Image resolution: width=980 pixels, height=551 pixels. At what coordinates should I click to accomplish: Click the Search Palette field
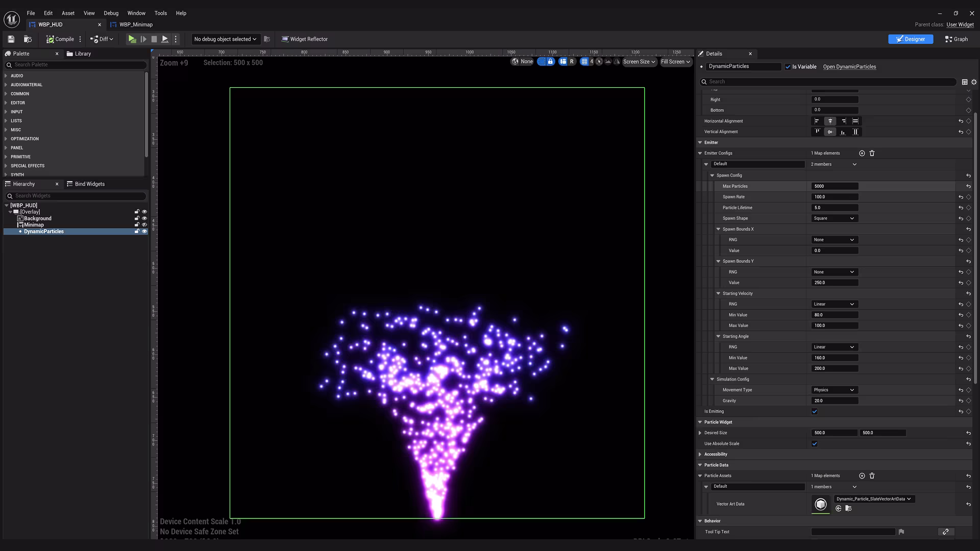76,65
